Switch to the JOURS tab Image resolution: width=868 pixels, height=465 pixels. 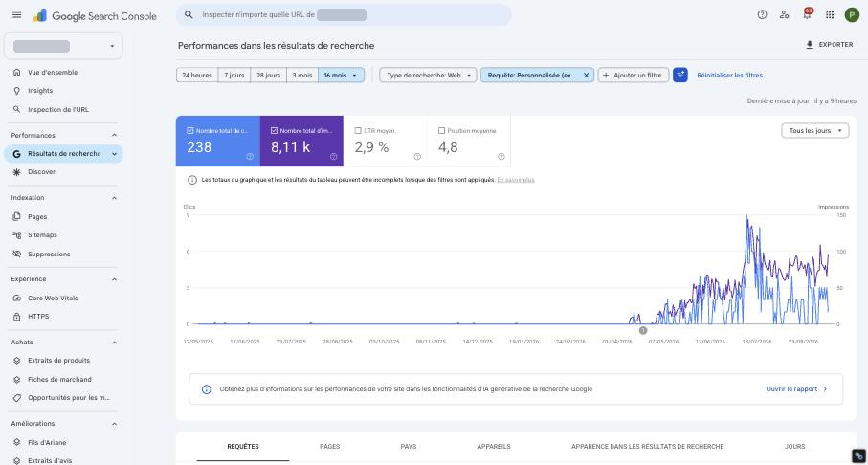click(795, 446)
